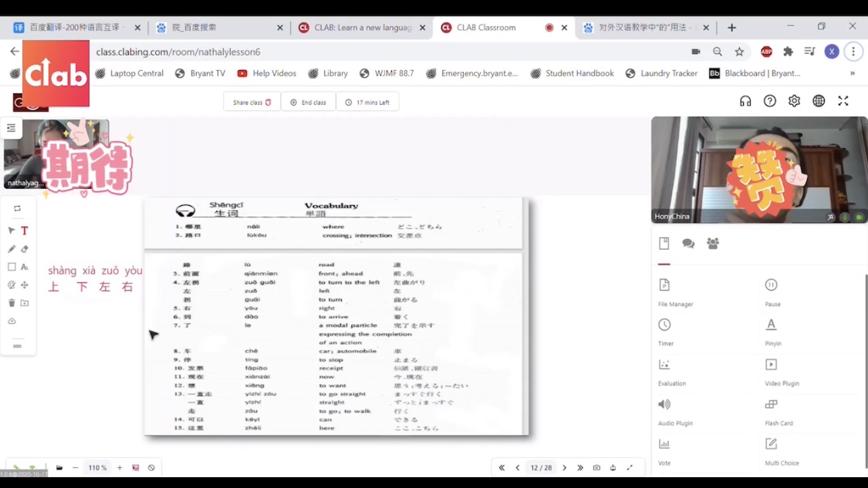Go to next whiteboard page

pos(565,468)
